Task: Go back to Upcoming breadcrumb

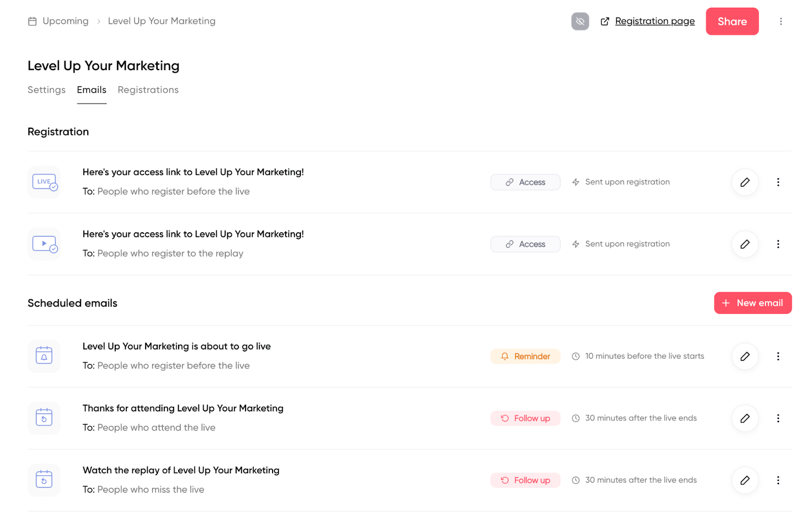Action: pyautogui.click(x=65, y=21)
